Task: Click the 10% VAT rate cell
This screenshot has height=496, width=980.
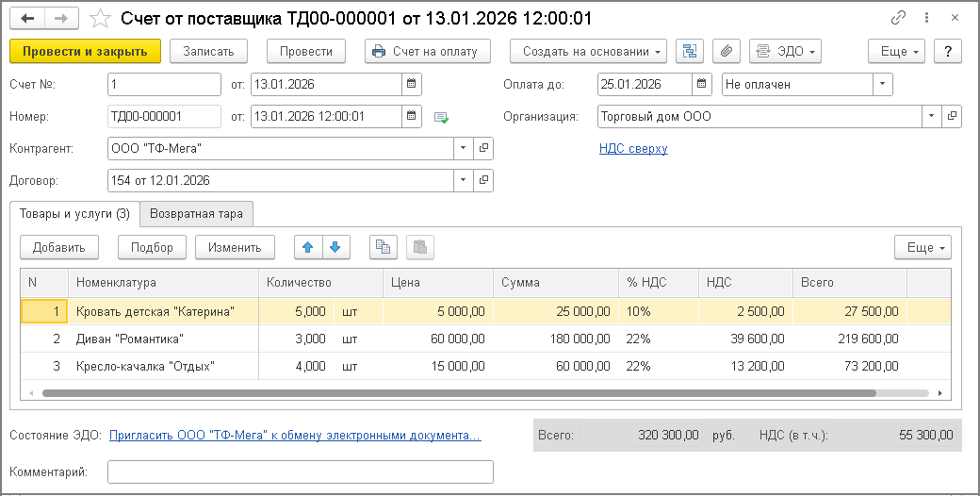Action: pos(659,311)
